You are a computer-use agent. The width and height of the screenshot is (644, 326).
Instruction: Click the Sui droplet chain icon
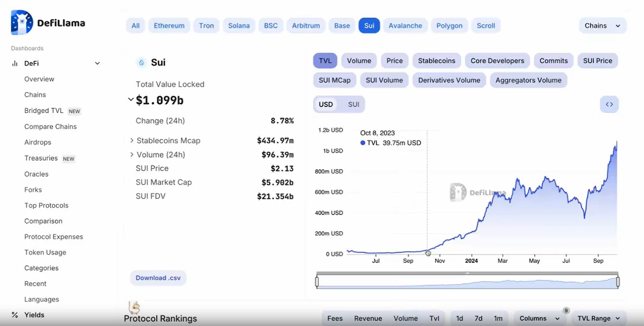(x=141, y=62)
